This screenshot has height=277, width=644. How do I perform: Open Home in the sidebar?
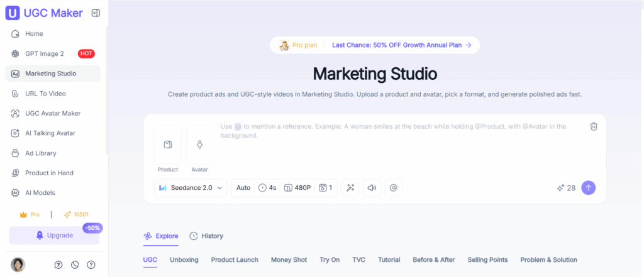pyautogui.click(x=53, y=34)
